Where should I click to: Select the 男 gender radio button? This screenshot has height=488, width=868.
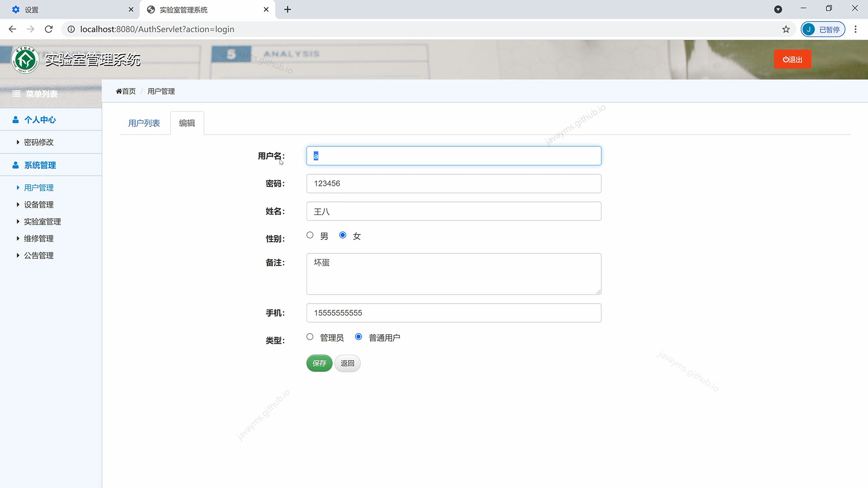(x=310, y=235)
